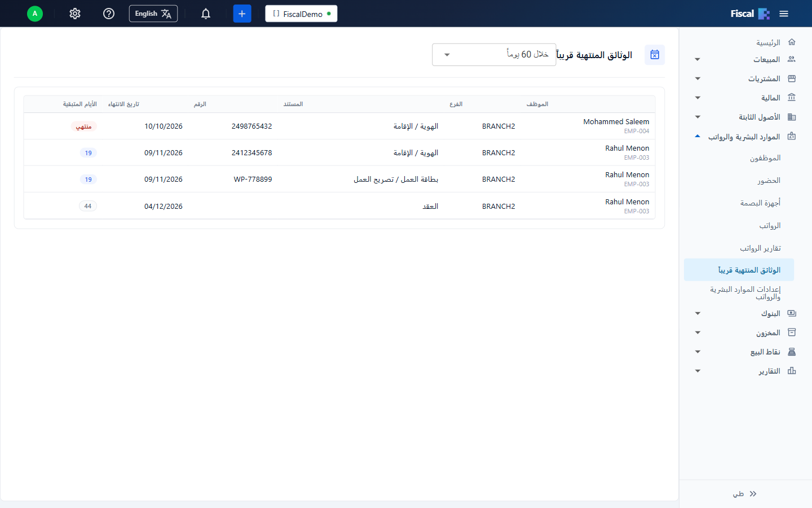Image resolution: width=812 pixels, height=508 pixels.
Task: Click the point-of-sale icon beside نقاط البيع
Action: [792, 352]
